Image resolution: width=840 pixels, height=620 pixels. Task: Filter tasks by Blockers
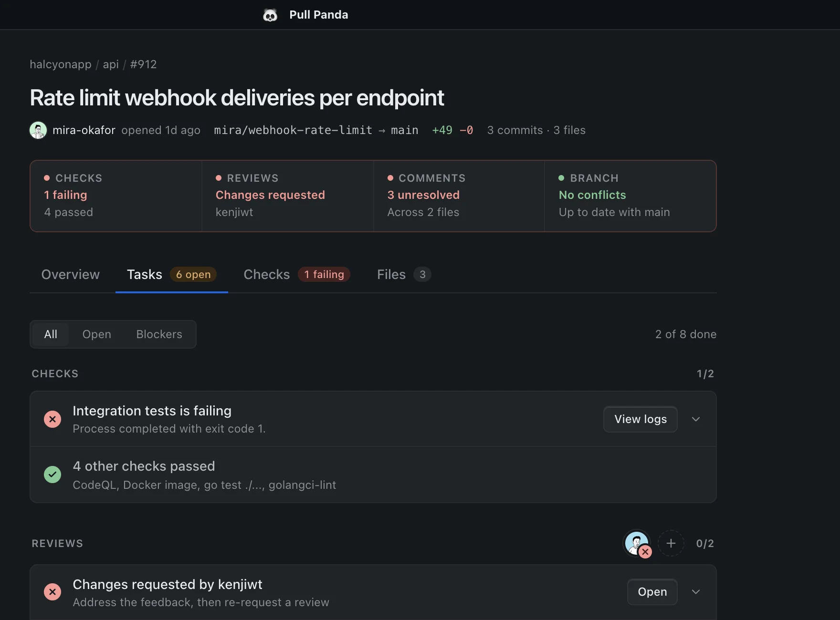(x=159, y=334)
